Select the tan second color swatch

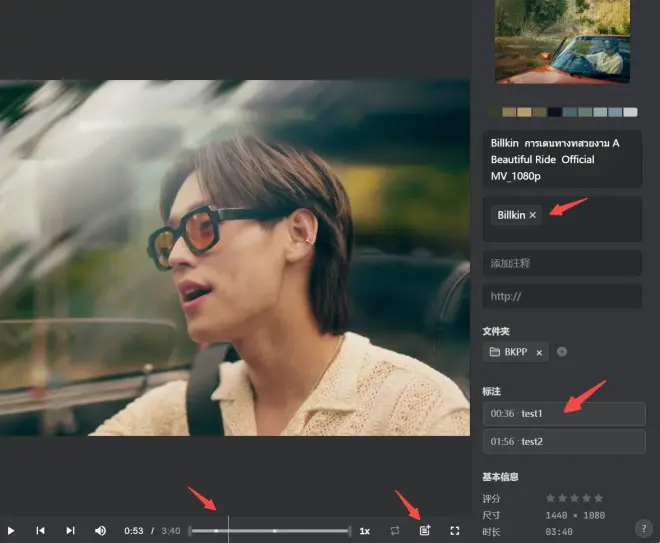[x=509, y=112]
